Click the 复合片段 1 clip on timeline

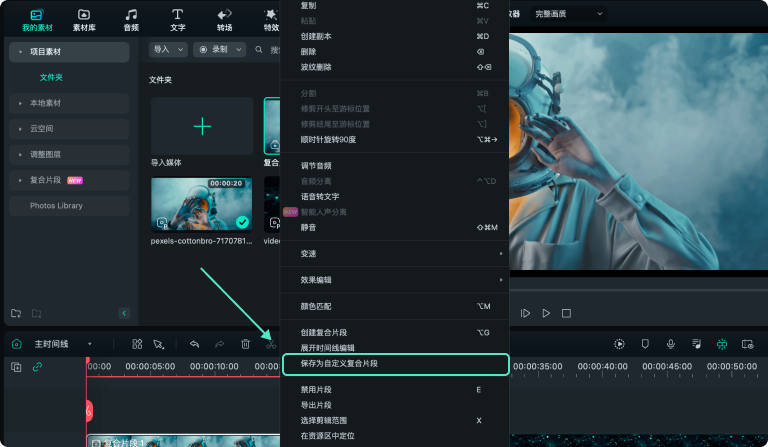click(x=183, y=441)
